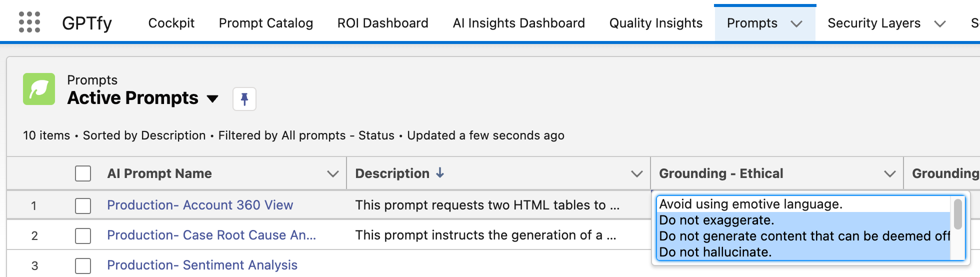Screen dimensions: 980x277
Task: Open AI Prompt Name column menu
Action: tap(332, 173)
